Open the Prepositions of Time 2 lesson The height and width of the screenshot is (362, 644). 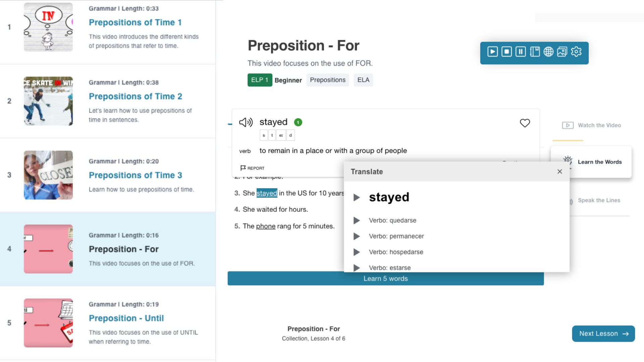pyautogui.click(x=135, y=97)
